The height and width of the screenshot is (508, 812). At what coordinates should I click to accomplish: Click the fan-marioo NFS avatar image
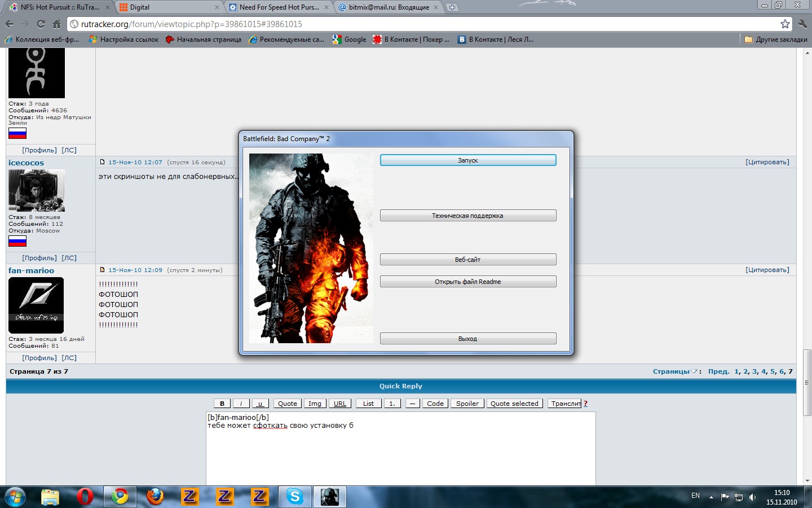click(x=36, y=305)
